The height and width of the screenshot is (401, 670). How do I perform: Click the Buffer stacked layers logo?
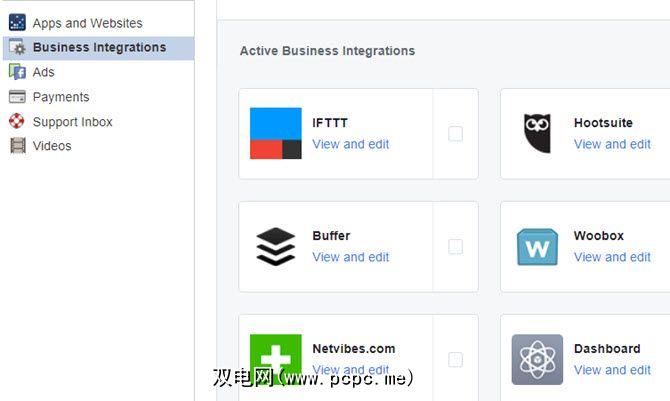click(276, 246)
